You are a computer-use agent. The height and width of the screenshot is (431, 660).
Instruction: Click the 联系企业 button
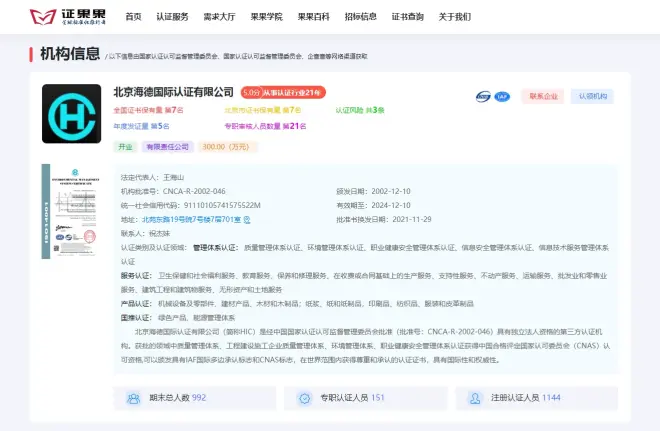pos(543,97)
